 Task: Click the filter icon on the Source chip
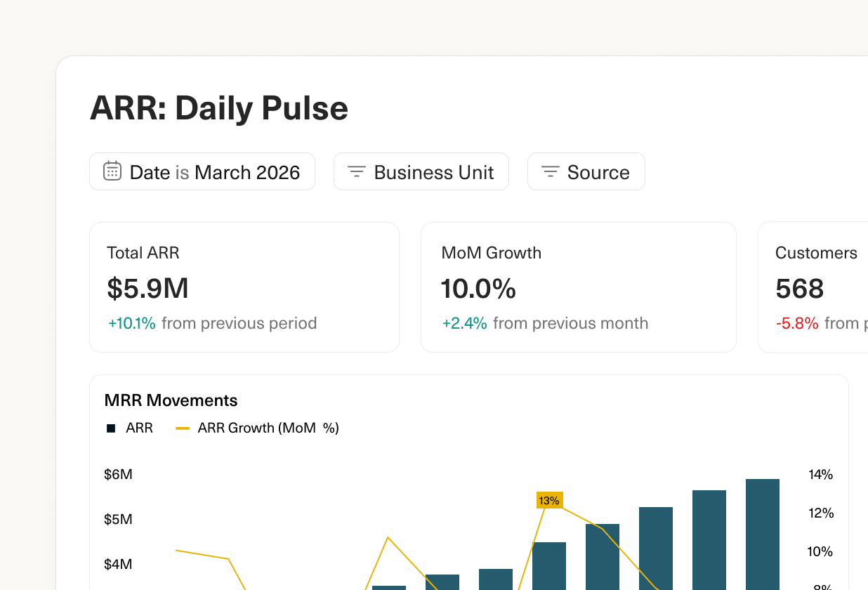550,171
